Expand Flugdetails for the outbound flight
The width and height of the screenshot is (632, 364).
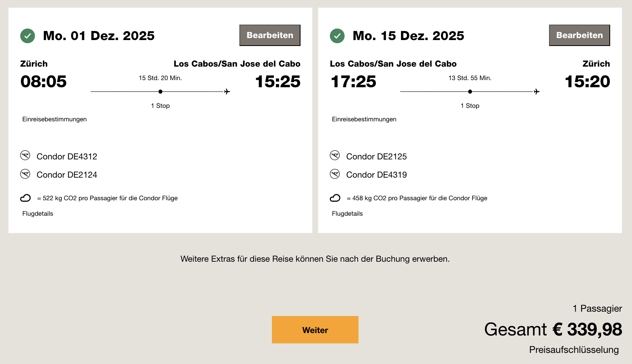tap(38, 214)
